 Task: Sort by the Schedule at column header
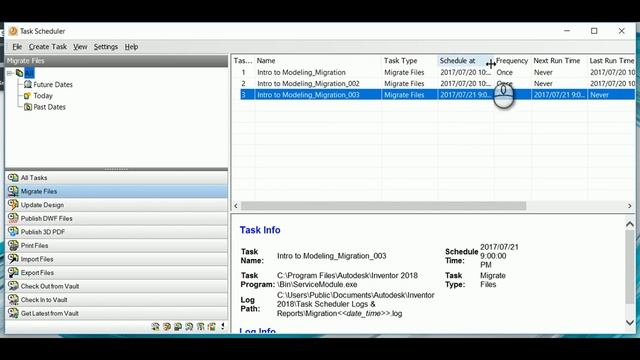(465, 61)
